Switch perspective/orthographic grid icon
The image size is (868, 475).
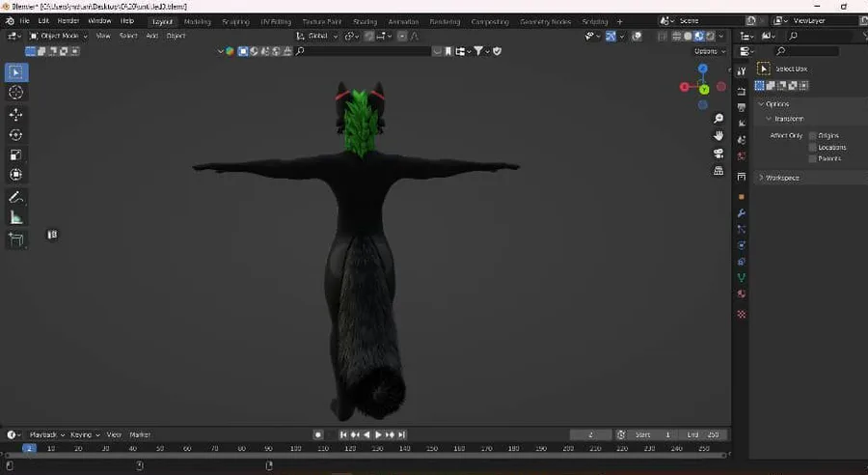click(719, 171)
